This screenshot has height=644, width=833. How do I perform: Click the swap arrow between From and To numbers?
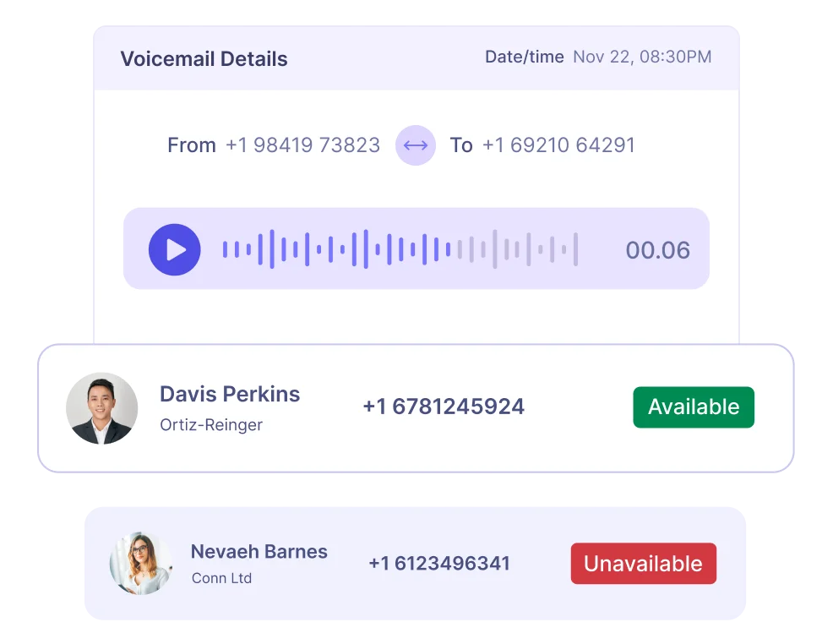point(415,145)
